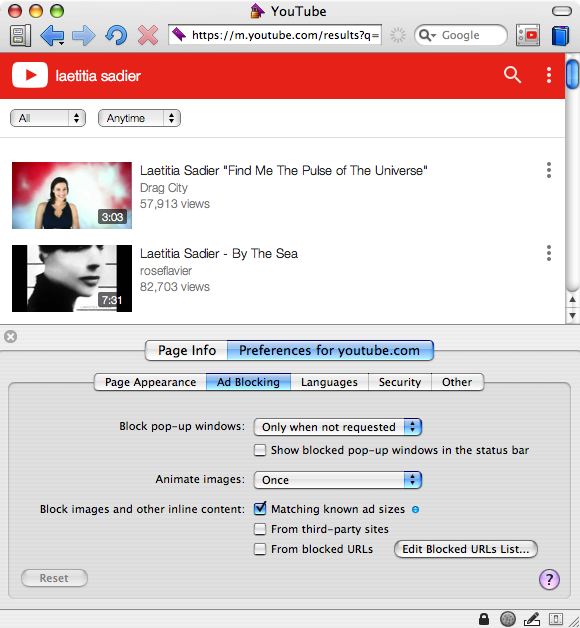Open the All filter dropdown
Screen dimensions: 580x628
point(48,118)
